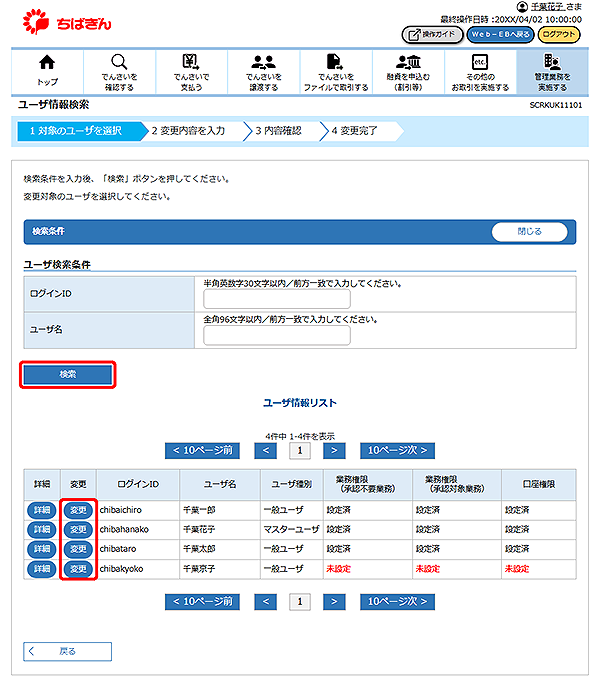Screen dimensions: 600x687
Task: Click 変更 for chibaichiro
Action: pyautogui.click(x=78, y=510)
